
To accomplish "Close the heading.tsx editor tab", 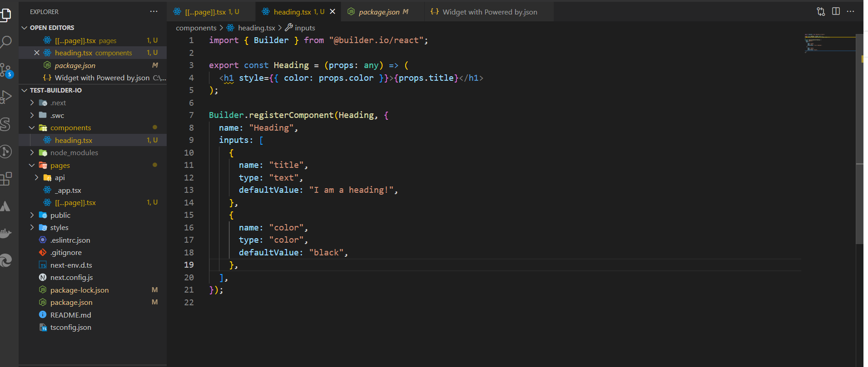I will point(332,11).
